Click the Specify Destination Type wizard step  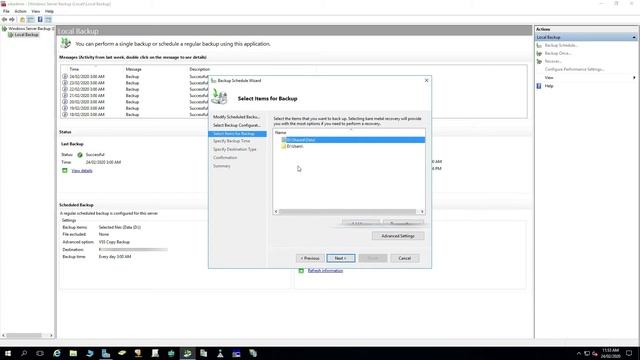(235, 149)
